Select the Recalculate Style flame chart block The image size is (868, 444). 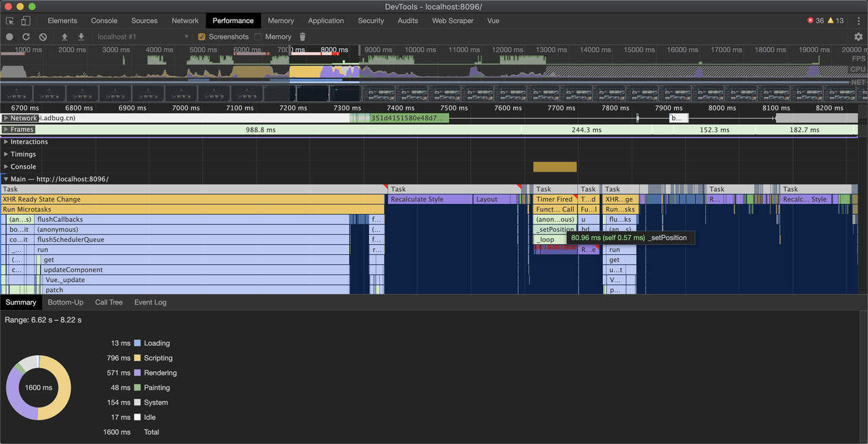pos(430,199)
